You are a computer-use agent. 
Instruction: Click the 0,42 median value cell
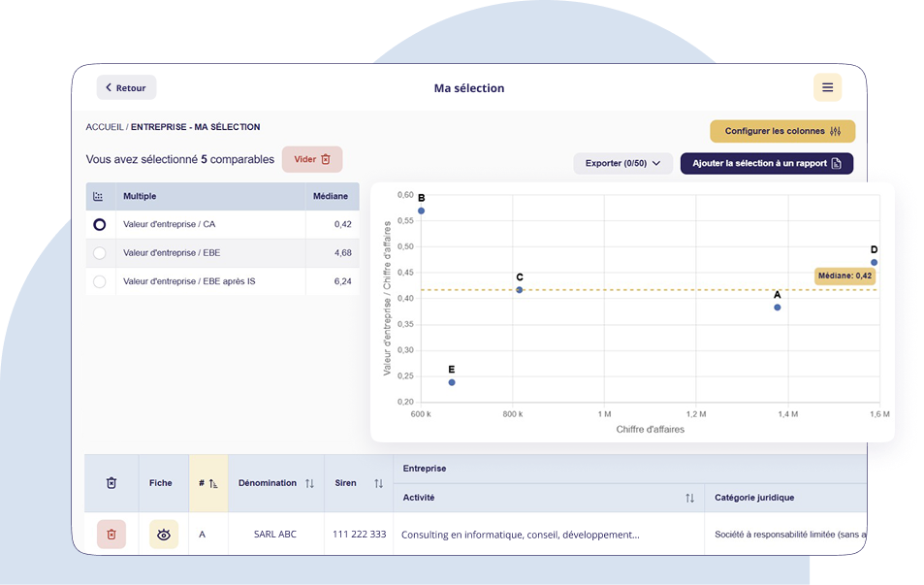[x=333, y=224]
